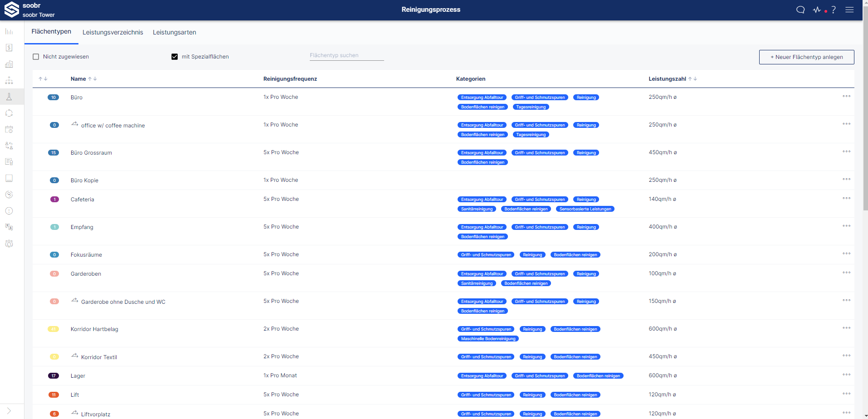Click the Flächentyp suchen search field
The image size is (868, 419).
346,55
